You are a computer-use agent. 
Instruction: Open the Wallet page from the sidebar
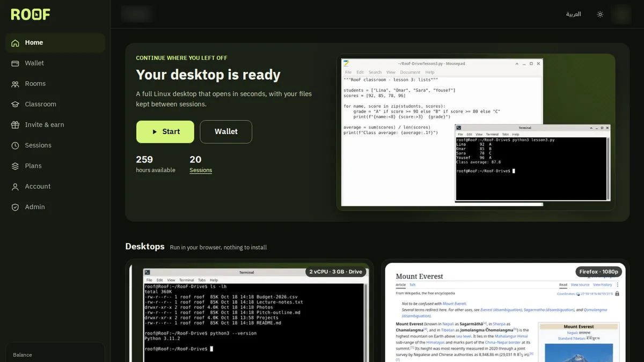55,63
